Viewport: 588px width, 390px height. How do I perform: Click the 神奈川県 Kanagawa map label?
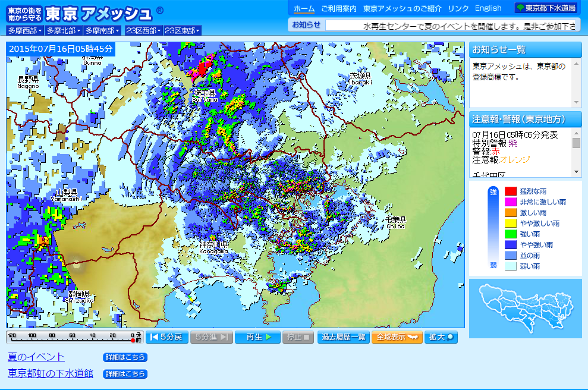[x=214, y=247]
